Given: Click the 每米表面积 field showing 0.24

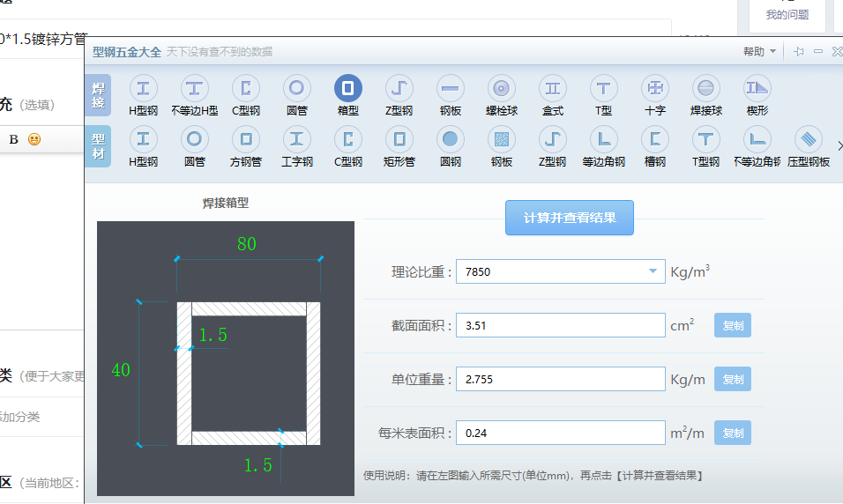Looking at the screenshot, I should 560,433.
